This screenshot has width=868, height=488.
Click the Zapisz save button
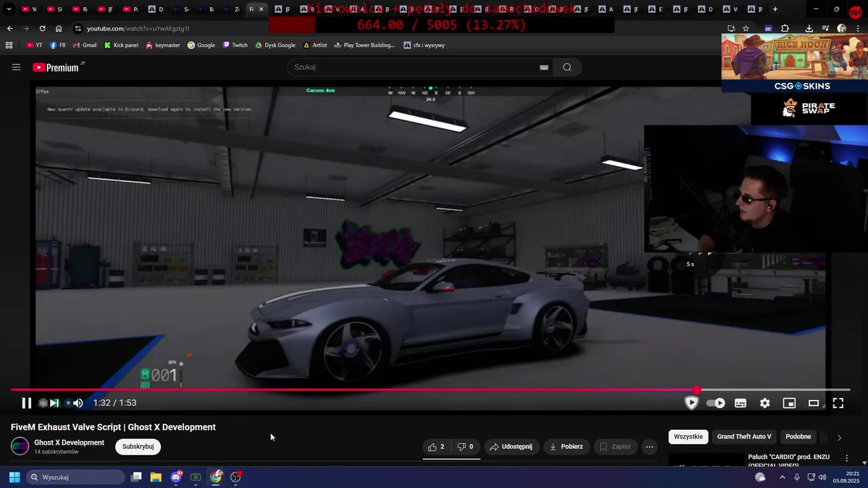[616, 447]
